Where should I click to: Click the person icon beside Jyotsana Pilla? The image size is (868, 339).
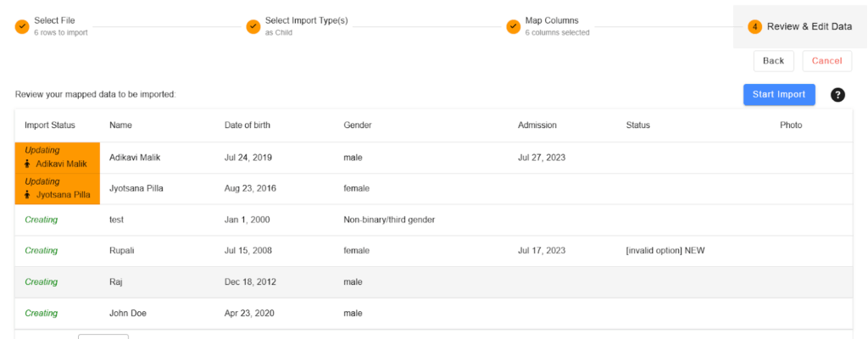(x=28, y=195)
